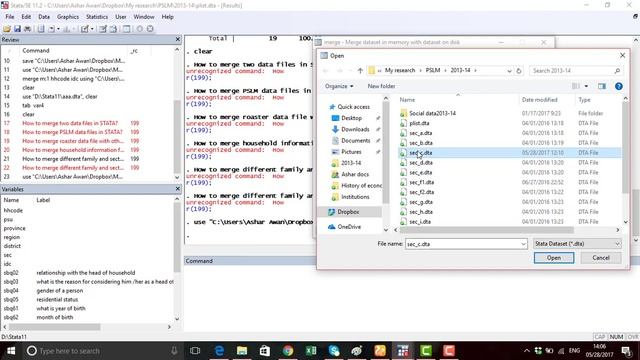This screenshot has width=640, height=360.
Task: Click the Windows Start button
Action: 11,351
